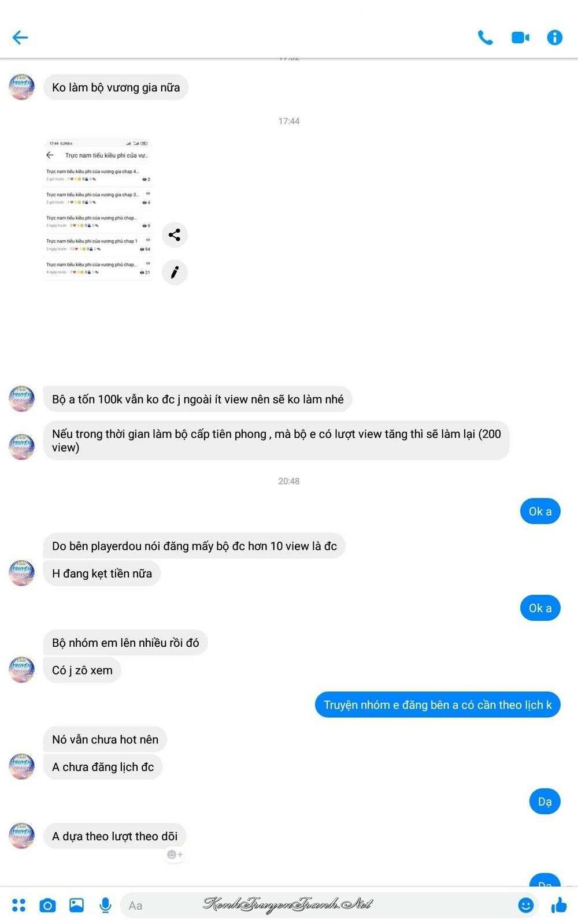Record a voice message with microphone

click(x=105, y=905)
